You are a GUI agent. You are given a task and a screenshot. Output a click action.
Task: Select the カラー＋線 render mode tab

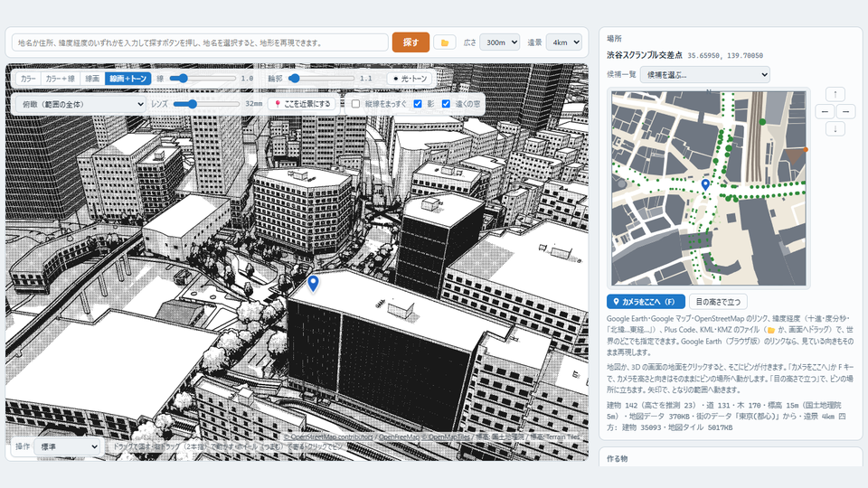[x=60, y=79]
